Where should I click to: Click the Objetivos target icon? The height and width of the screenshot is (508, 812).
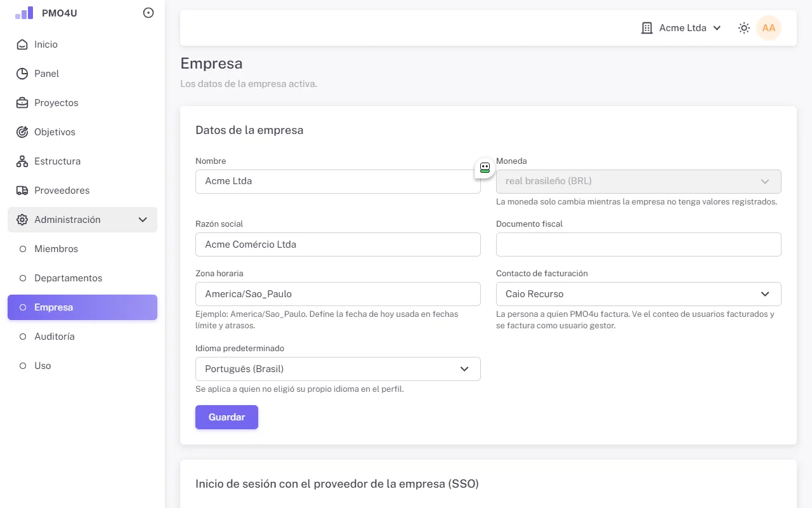(x=22, y=132)
